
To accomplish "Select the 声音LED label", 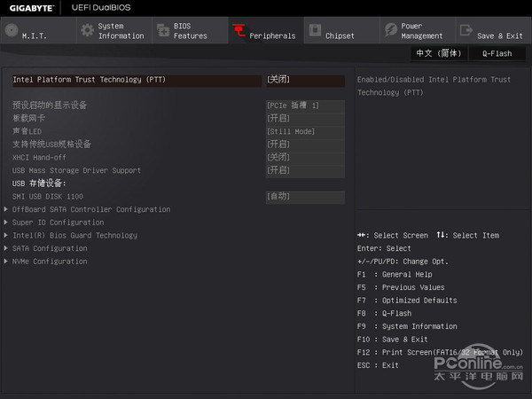I will tap(27, 131).
